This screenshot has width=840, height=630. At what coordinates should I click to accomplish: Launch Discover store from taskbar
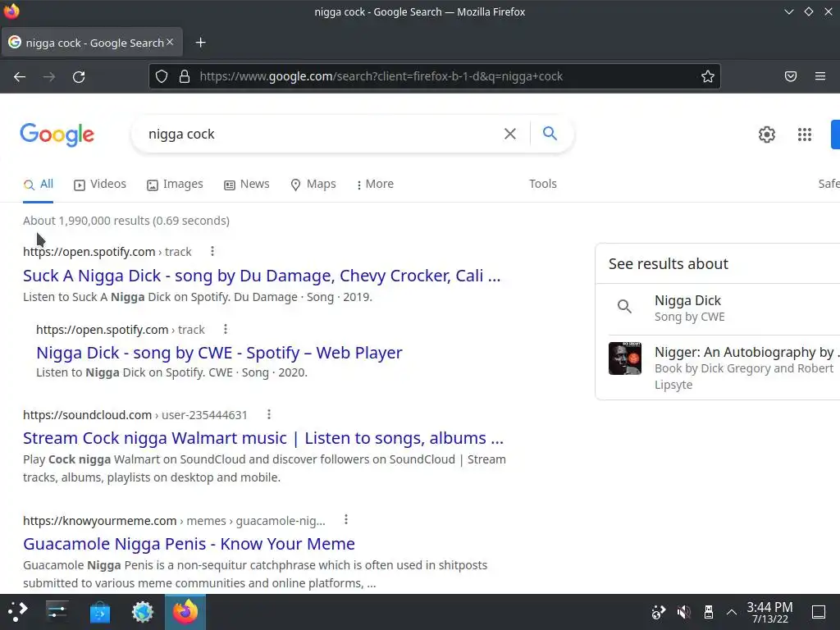pos(99,612)
